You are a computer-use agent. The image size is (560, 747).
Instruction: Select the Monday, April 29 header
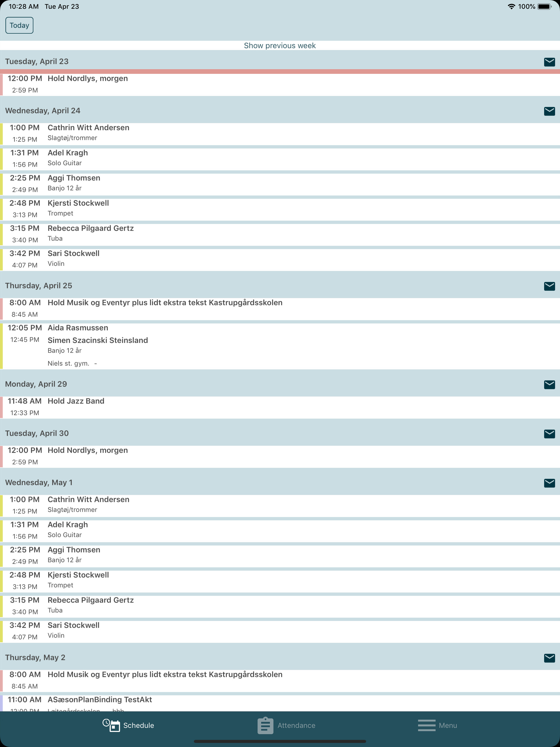click(36, 384)
